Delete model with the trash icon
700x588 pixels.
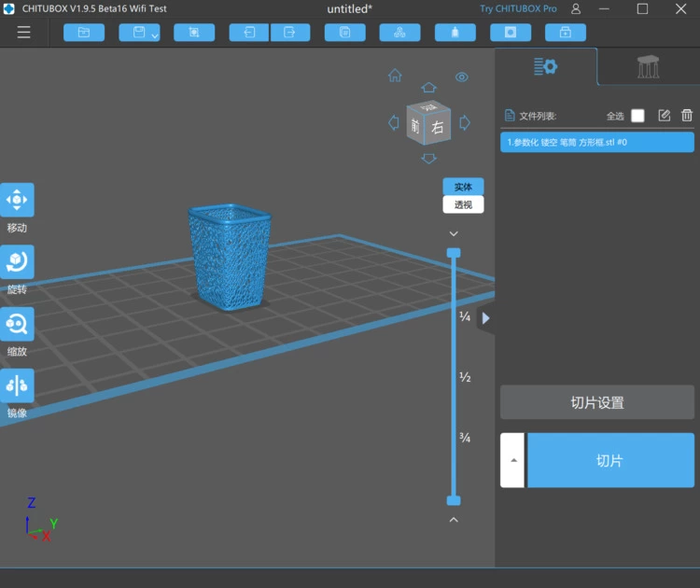tap(687, 116)
